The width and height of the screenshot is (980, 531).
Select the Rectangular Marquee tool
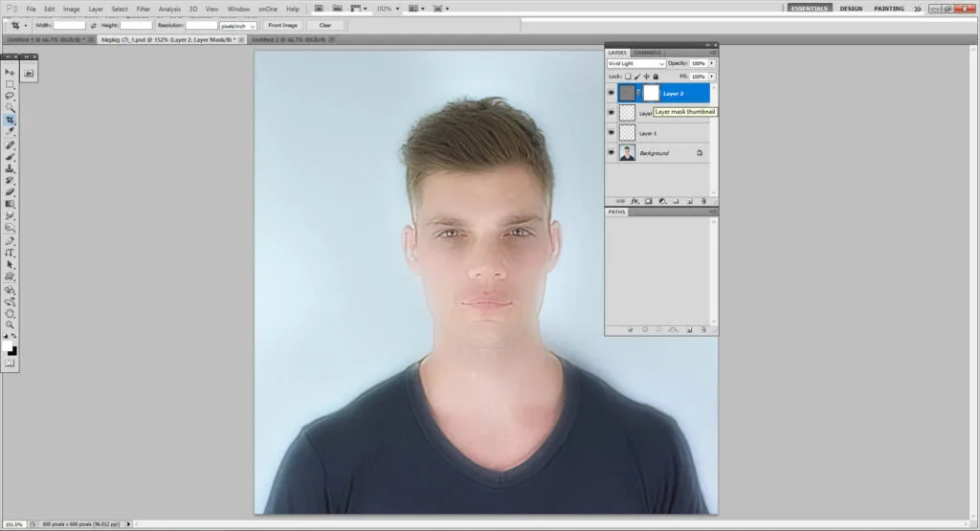[x=10, y=84]
